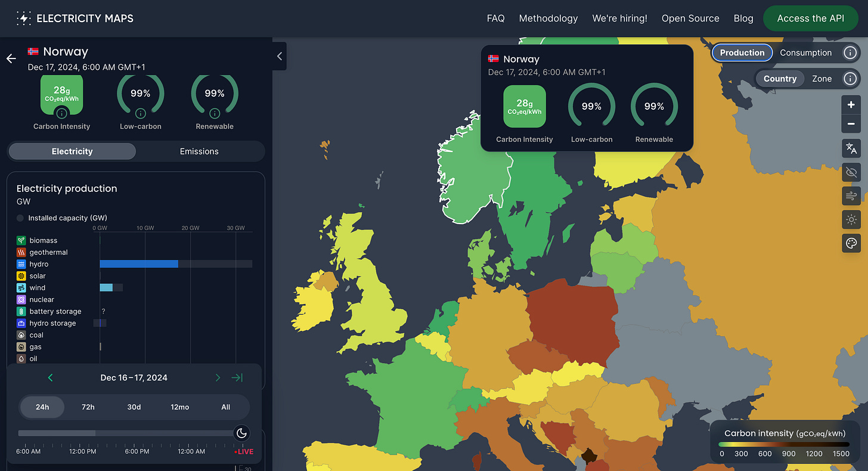Click the solar icon
Screen dimensions: 868x471
tap(21, 276)
